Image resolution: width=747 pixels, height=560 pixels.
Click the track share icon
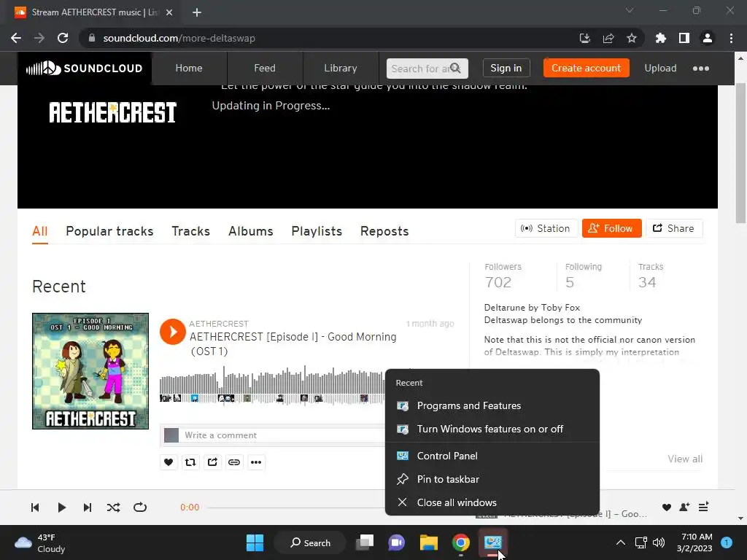212,462
